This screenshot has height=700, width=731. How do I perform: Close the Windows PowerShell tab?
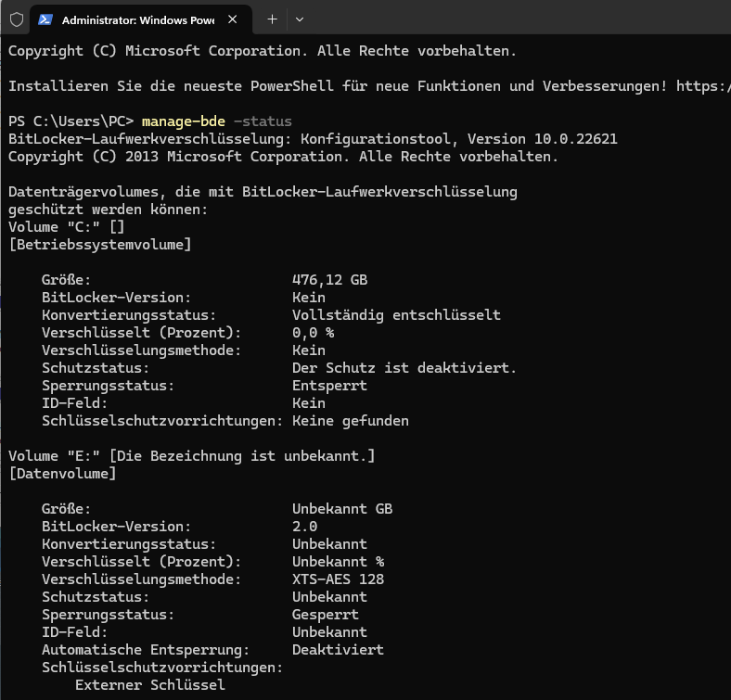(x=233, y=19)
